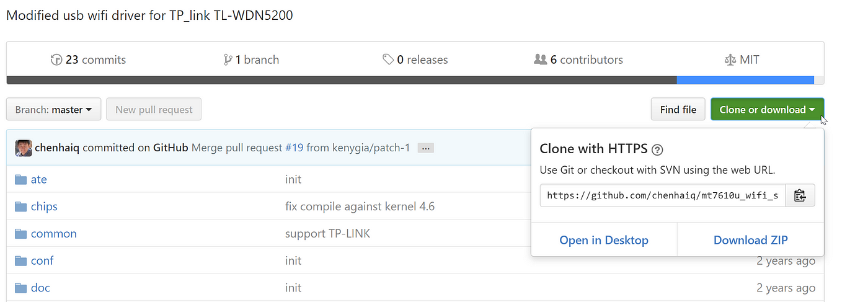Viewport: 868px width, 302px height.
Task: Open the common folder link
Action: click(54, 234)
